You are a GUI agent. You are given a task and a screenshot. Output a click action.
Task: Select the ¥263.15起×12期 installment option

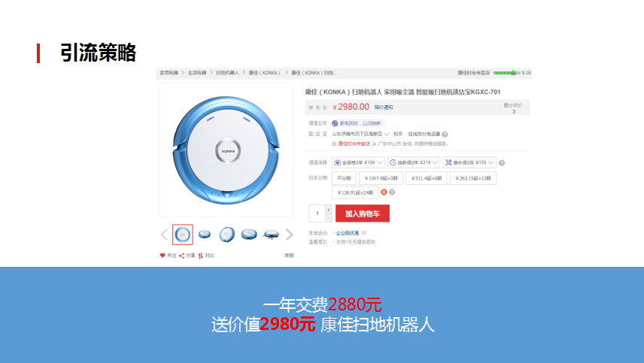[x=473, y=178]
